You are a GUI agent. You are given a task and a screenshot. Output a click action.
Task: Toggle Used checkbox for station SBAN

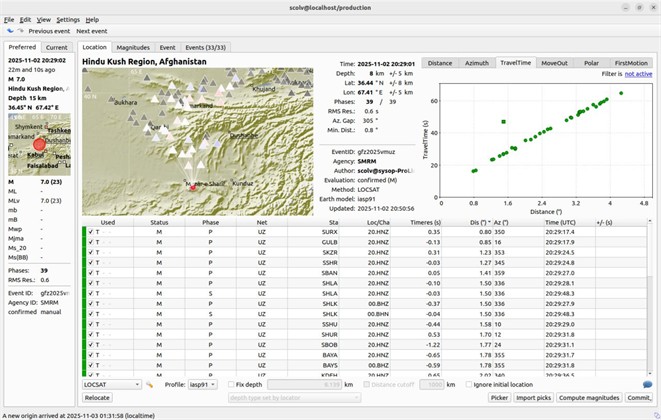91,273
